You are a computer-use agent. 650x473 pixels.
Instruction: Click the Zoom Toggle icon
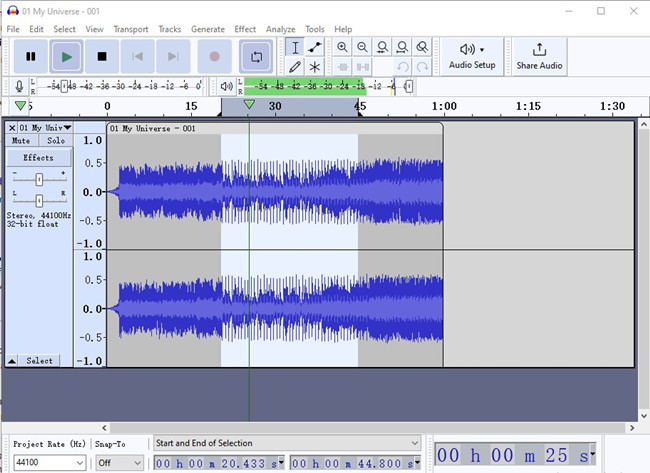422,47
